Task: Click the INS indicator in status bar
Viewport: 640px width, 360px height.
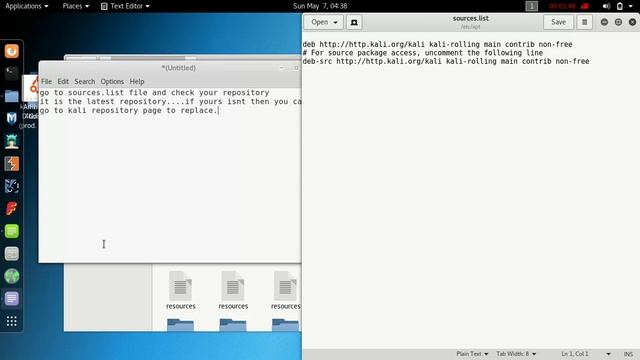Action: [628, 354]
